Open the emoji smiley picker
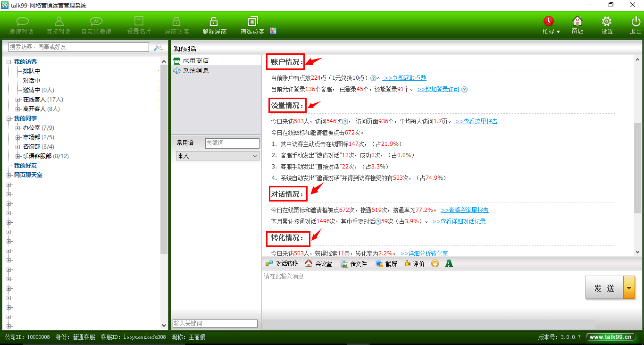 (435, 263)
